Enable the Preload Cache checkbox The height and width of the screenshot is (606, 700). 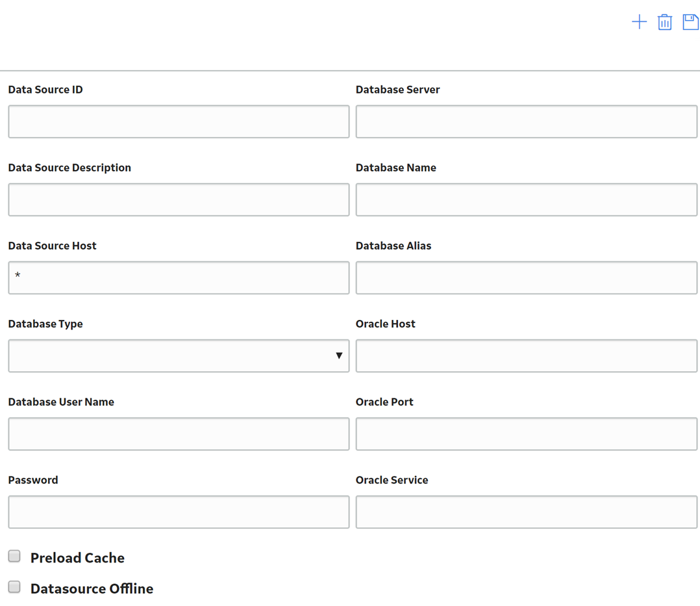pos(14,556)
